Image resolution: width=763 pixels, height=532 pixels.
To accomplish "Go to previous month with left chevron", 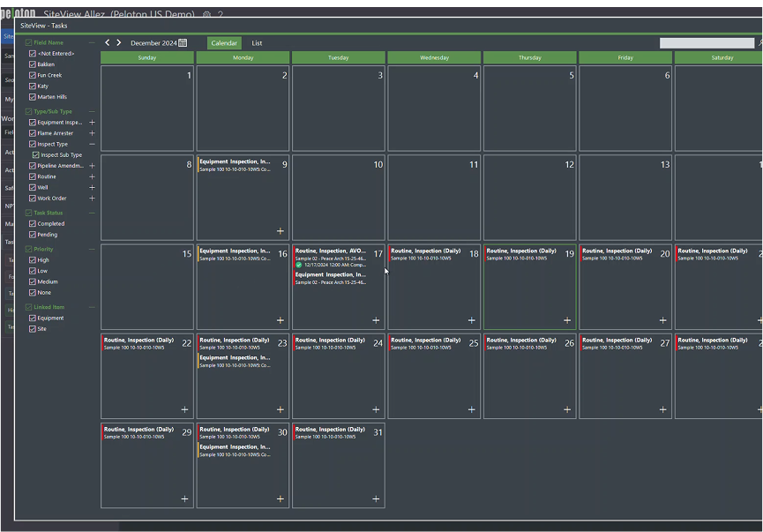I will (x=107, y=41).
